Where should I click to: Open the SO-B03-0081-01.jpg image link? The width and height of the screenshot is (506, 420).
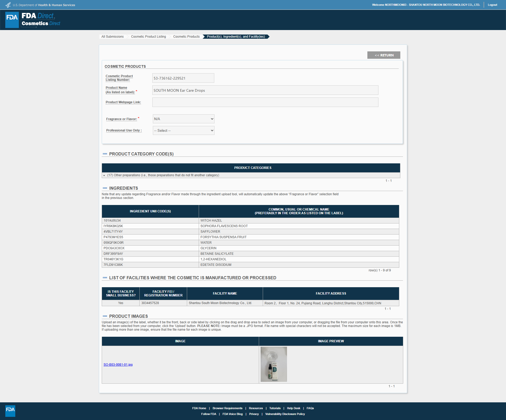point(118,365)
